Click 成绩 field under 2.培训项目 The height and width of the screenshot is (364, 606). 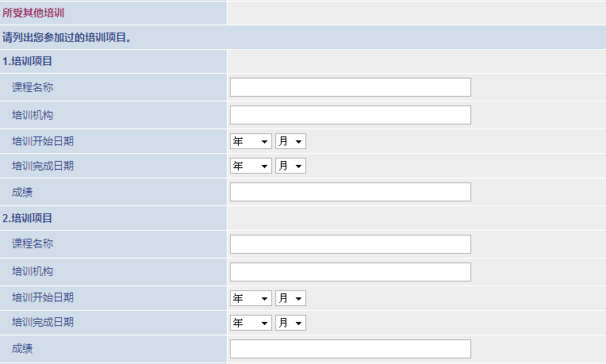pos(350,349)
